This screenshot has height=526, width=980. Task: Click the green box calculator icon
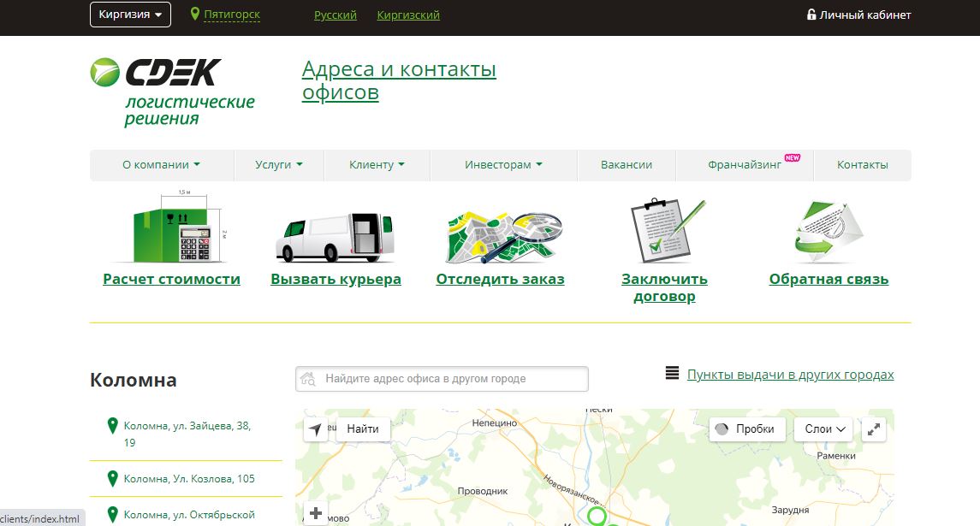click(x=173, y=228)
